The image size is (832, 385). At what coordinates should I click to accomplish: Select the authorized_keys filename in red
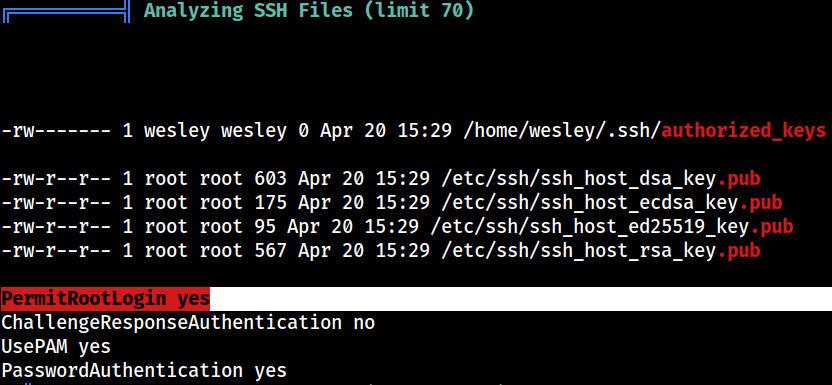(x=743, y=131)
